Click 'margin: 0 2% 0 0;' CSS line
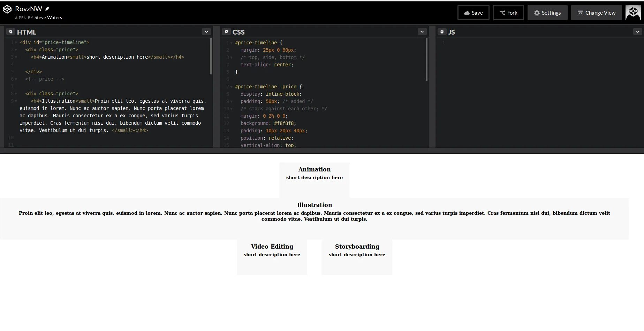Screen dimensions: 644x331 coord(264,116)
